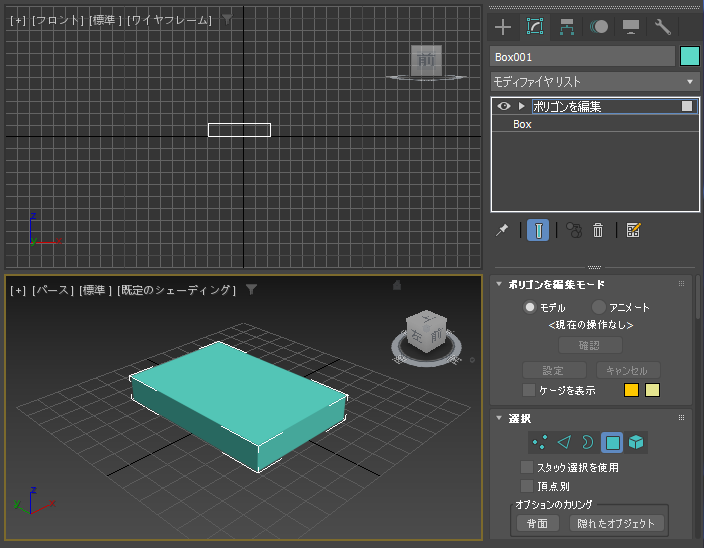This screenshot has height=548, width=704.
Task: Click the 選択 rollout grip dots
Action: (681, 417)
